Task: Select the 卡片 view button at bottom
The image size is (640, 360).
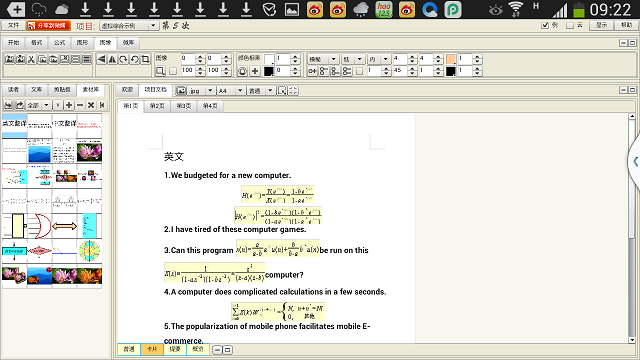Action: 152,349
